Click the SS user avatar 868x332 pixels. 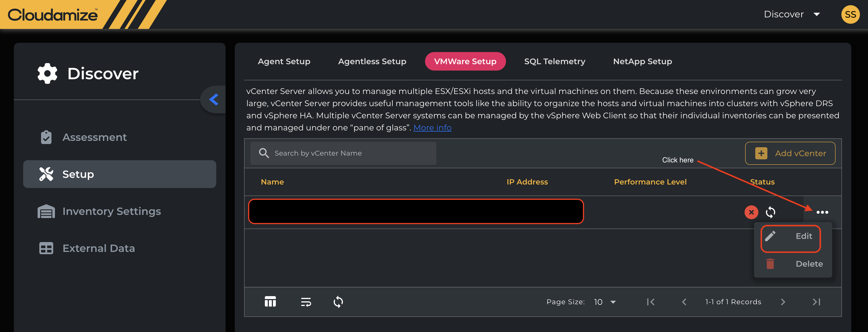pos(850,14)
